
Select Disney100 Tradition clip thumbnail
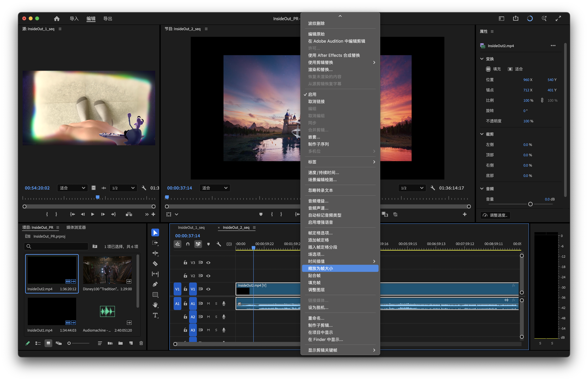[107, 270]
